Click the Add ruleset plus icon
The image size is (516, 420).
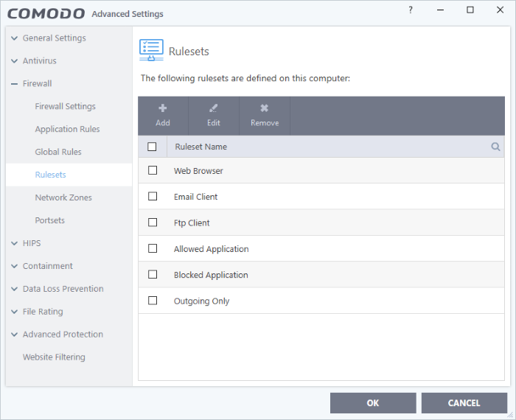pos(163,108)
